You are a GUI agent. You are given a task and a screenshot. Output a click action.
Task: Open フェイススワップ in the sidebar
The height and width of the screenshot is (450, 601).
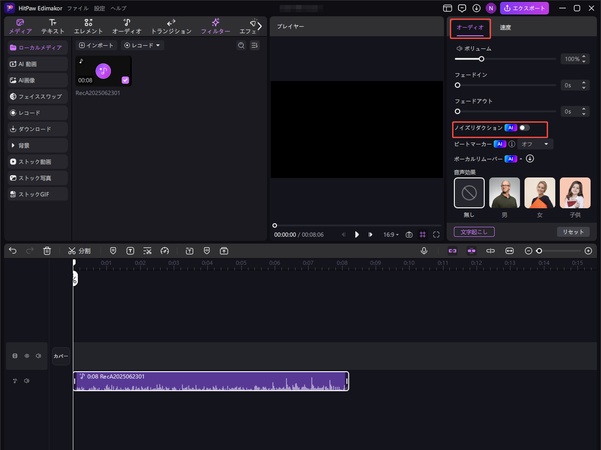coord(38,96)
